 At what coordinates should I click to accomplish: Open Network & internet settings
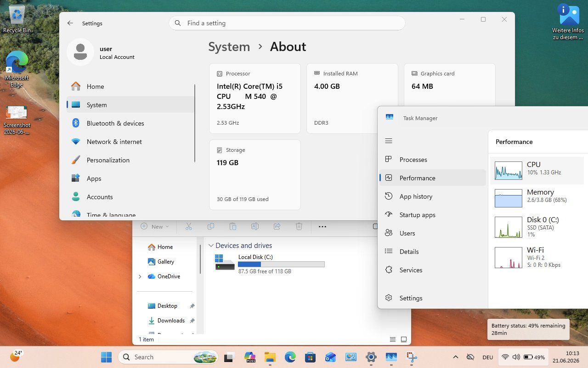[x=130, y=142]
